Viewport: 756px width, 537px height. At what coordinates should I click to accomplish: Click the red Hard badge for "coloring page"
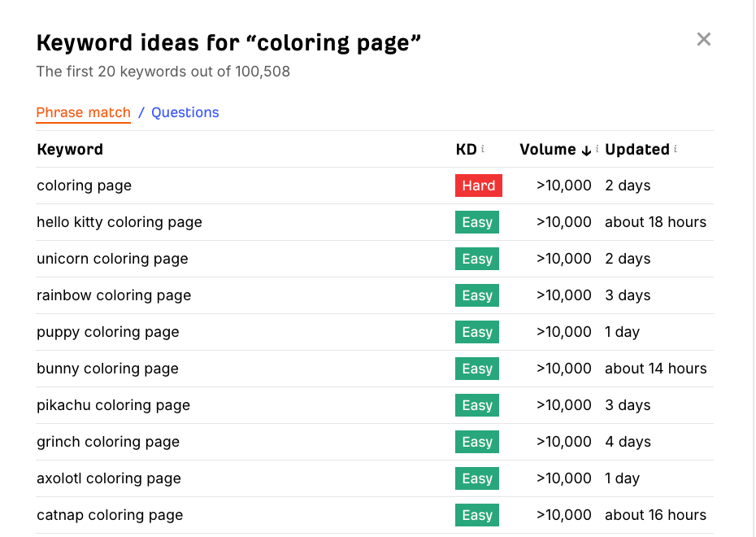pos(478,185)
